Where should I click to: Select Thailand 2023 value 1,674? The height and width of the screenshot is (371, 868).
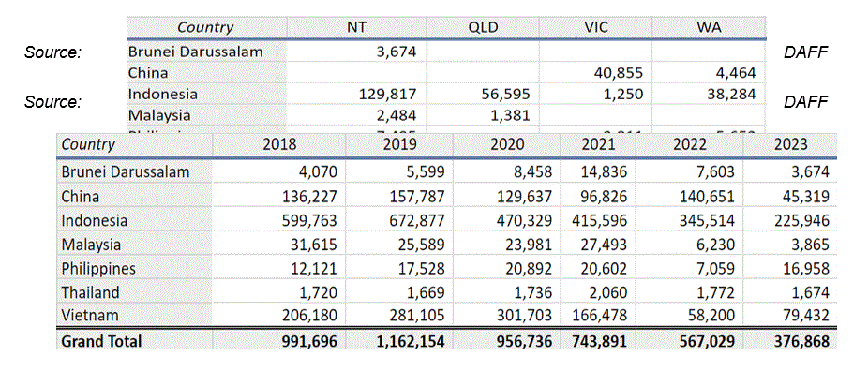811,292
